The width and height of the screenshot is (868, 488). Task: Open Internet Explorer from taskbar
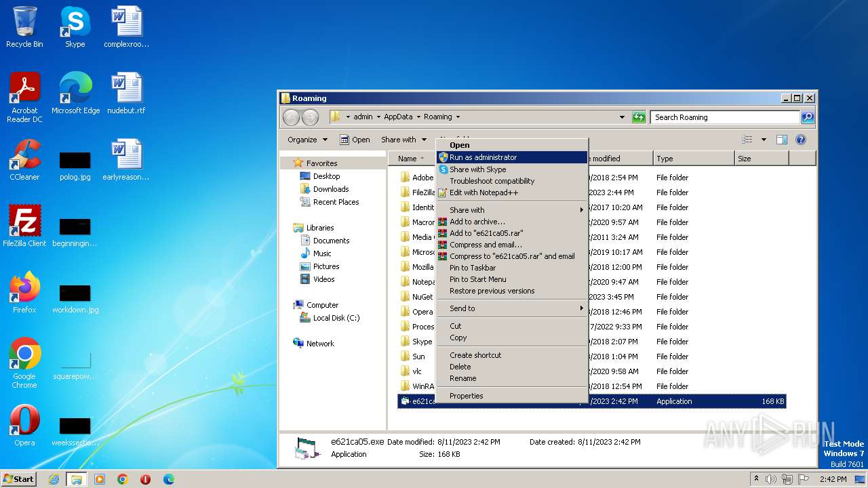tap(54, 479)
